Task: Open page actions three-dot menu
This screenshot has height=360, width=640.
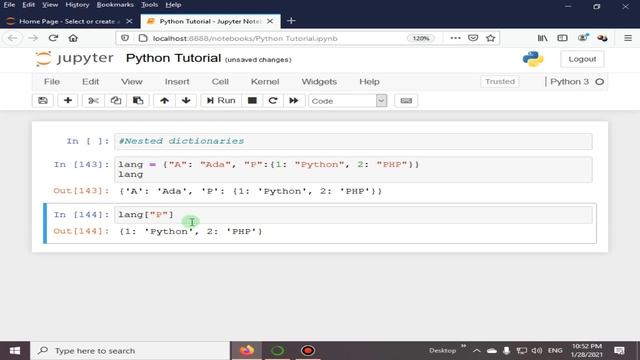Action: pos(455,38)
